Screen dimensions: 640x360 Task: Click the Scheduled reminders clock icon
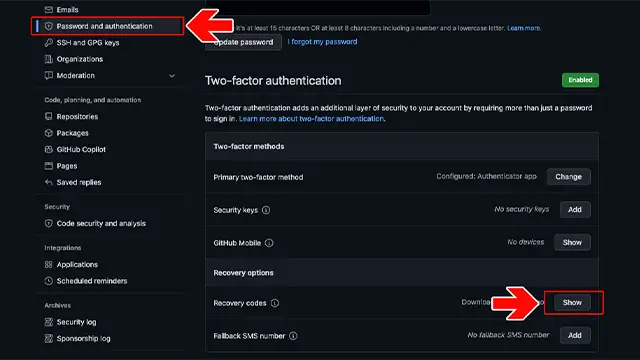(49, 281)
